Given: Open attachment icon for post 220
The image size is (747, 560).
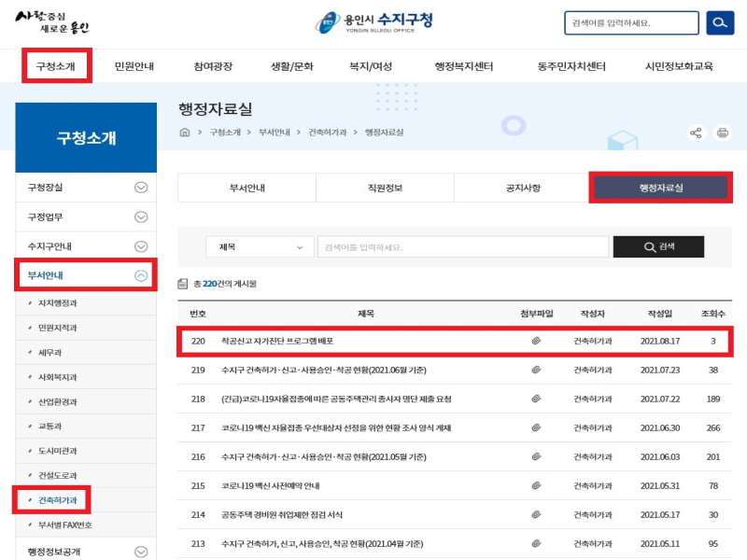Looking at the screenshot, I should point(536,342).
